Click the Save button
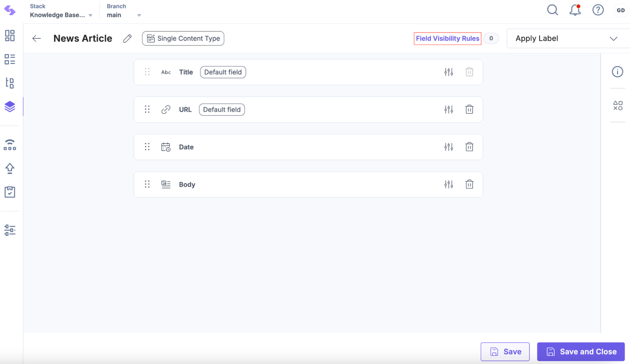The width and height of the screenshot is (630, 364). click(505, 352)
